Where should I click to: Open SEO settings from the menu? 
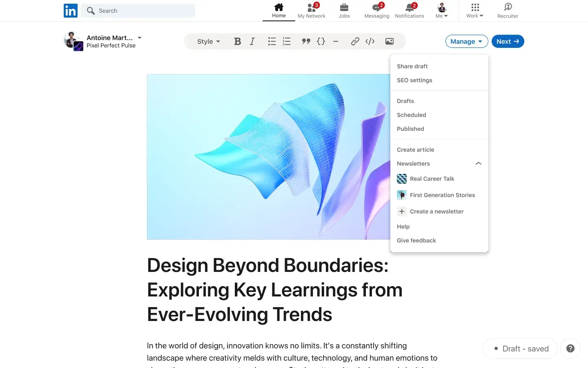(x=414, y=80)
